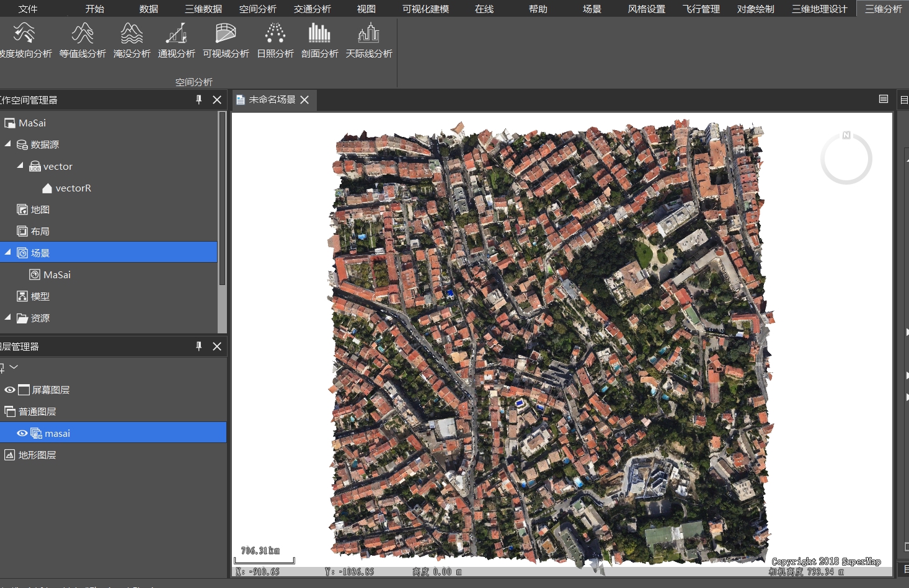Select the vectorR dataset
This screenshot has height=588, width=909.
[x=73, y=188]
